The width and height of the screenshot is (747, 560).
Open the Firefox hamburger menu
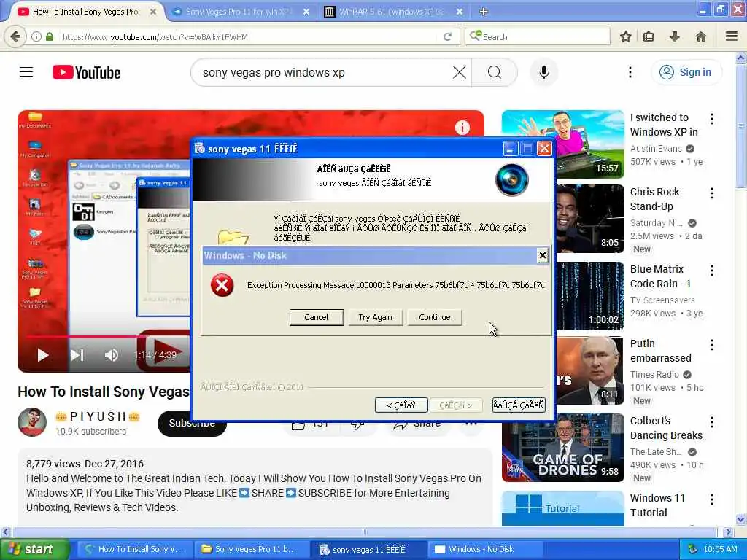click(x=732, y=36)
